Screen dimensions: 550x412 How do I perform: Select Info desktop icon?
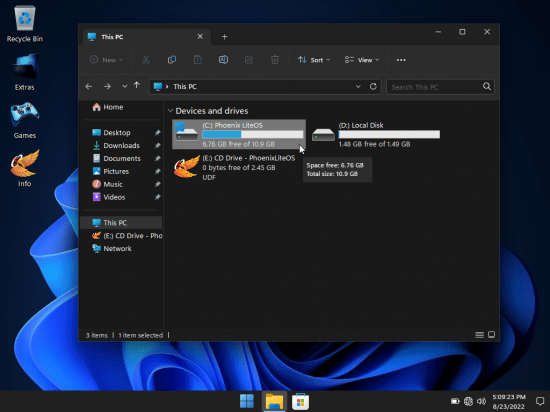(25, 168)
